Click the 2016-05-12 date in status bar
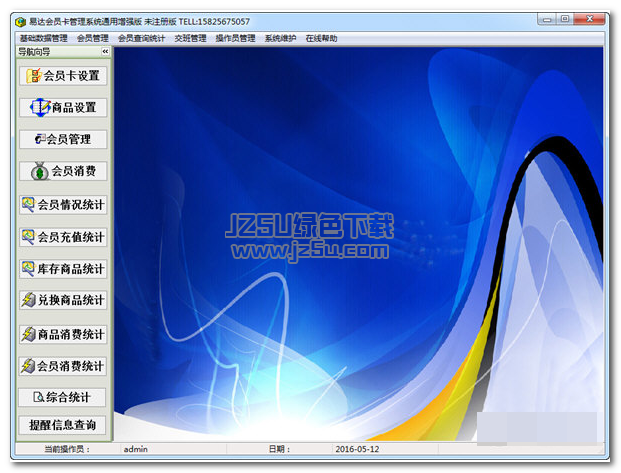This screenshot has height=473, width=621. pyautogui.click(x=357, y=449)
